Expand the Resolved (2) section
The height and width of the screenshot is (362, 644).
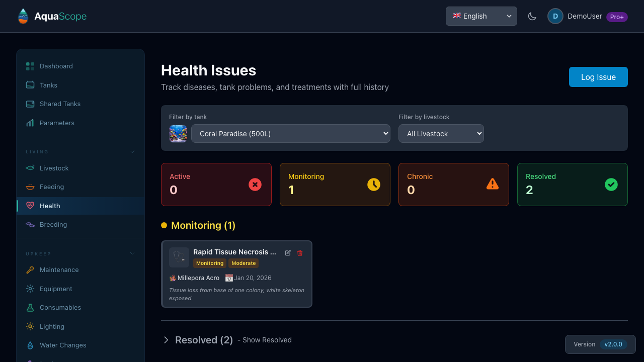(166, 340)
